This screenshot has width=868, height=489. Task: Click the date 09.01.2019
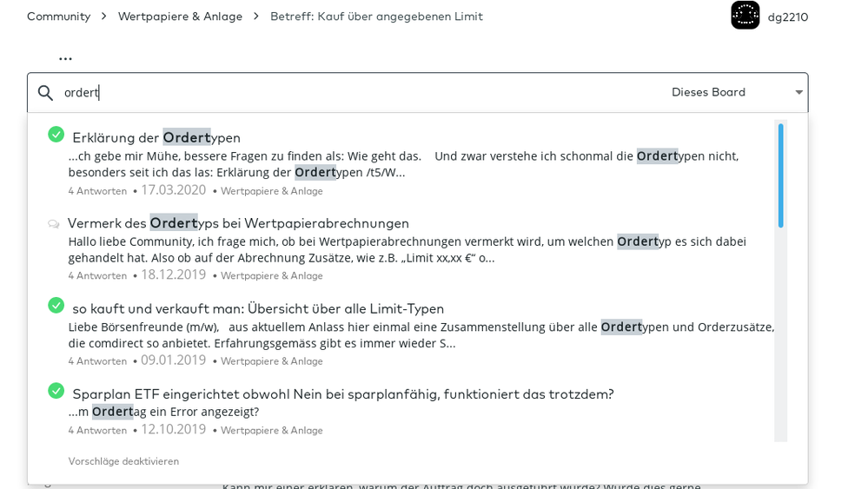click(173, 360)
